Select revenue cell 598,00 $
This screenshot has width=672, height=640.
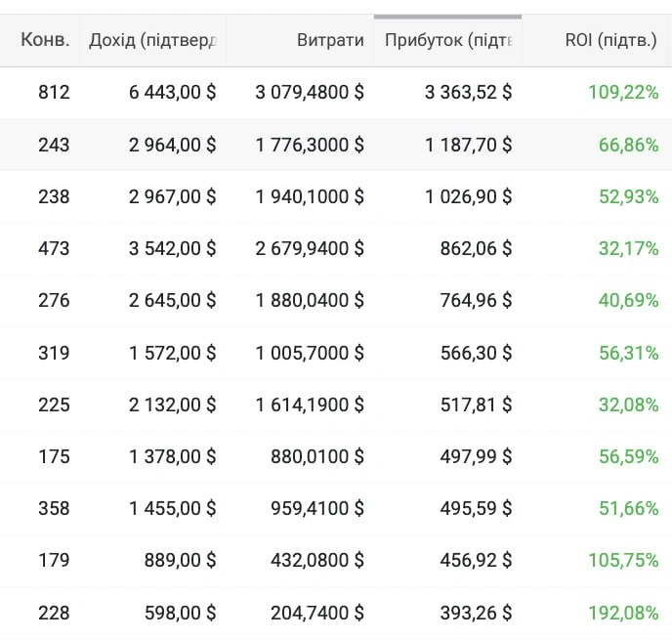coord(180,613)
